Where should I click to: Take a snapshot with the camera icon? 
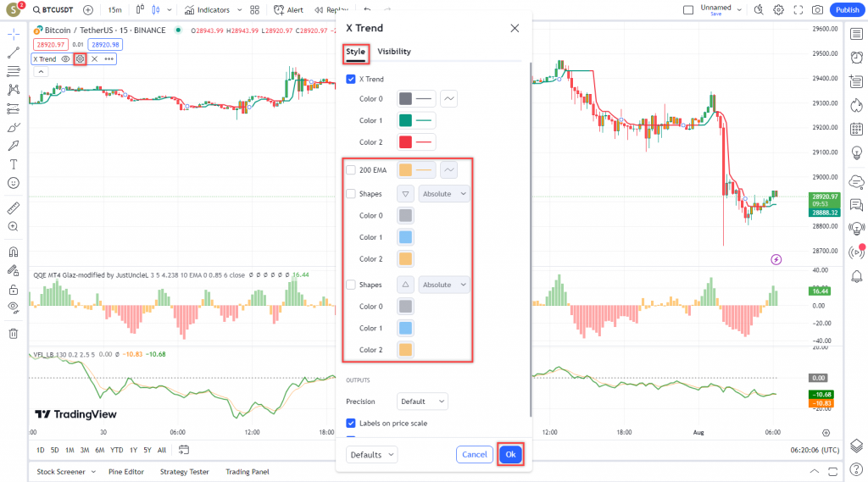(816, 10)
